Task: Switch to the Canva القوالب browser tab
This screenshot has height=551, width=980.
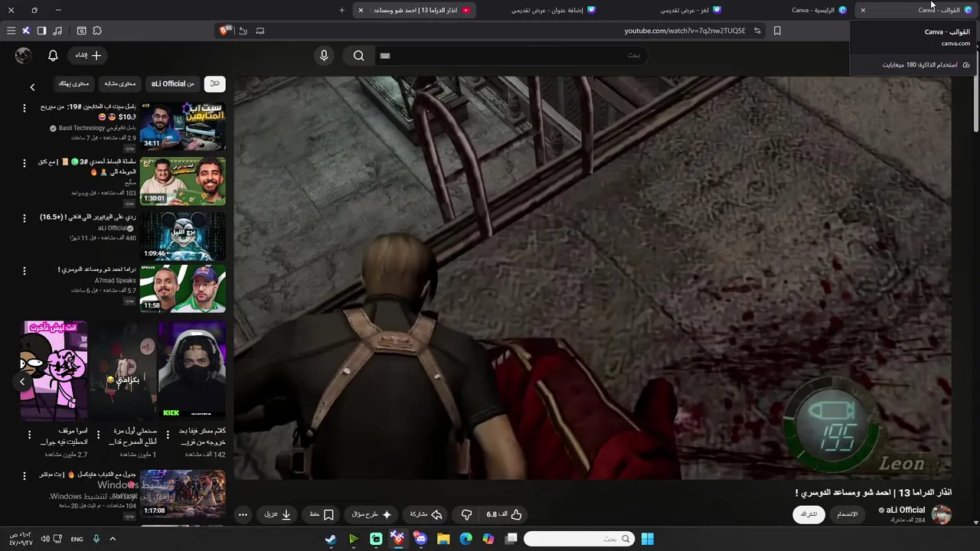Action: (916, 10)
